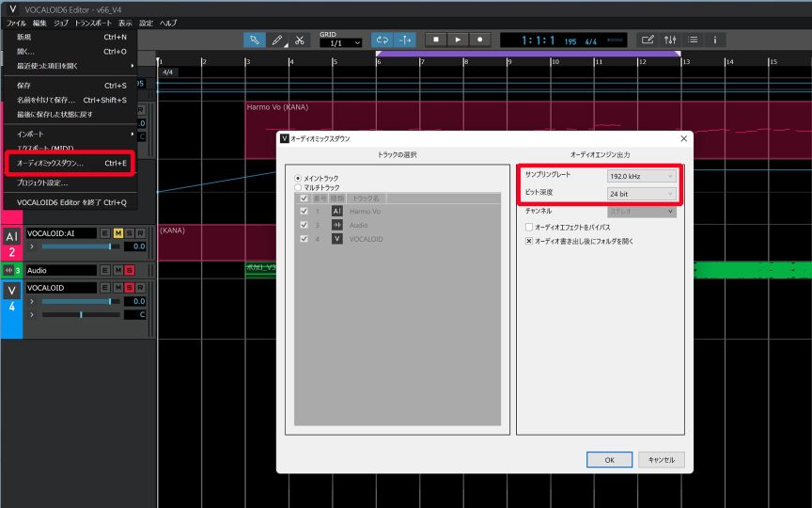Select the マルチトラック radio button
The image size is (812, 508).
click(298, 187)
